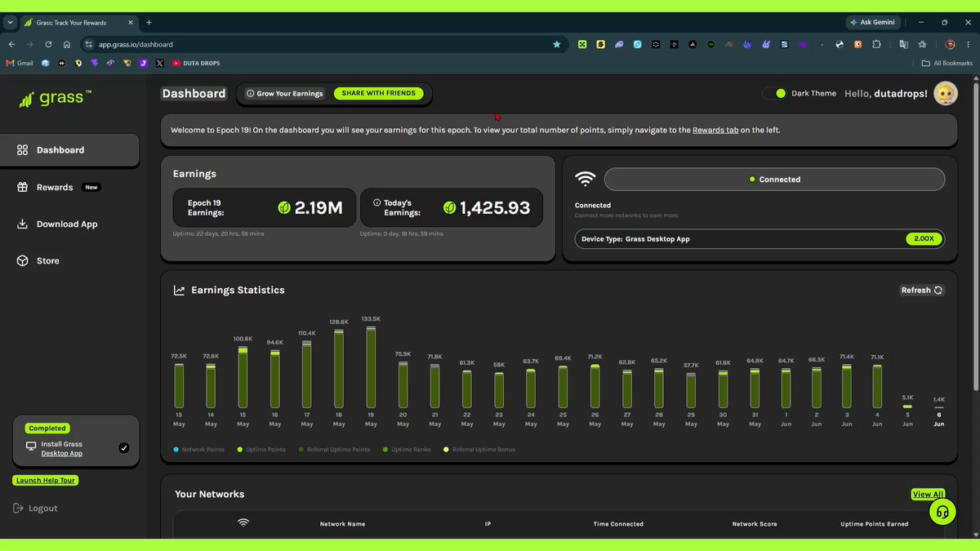
Task: Toggle the Uptime Ranks legend entry
Action: (408, 450)
